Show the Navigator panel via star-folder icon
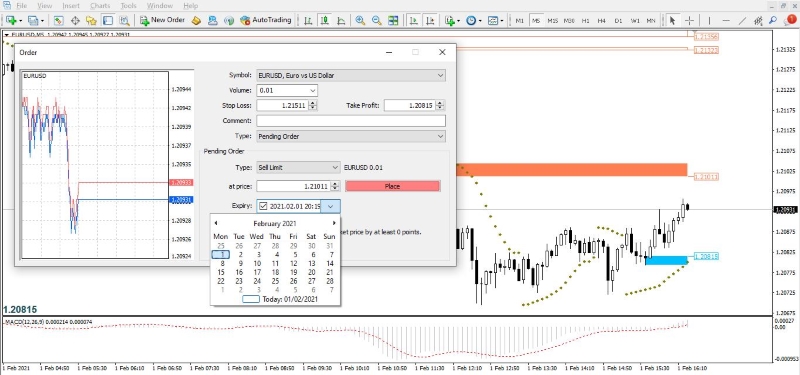 pyautogui.click(x=91, y=20)
